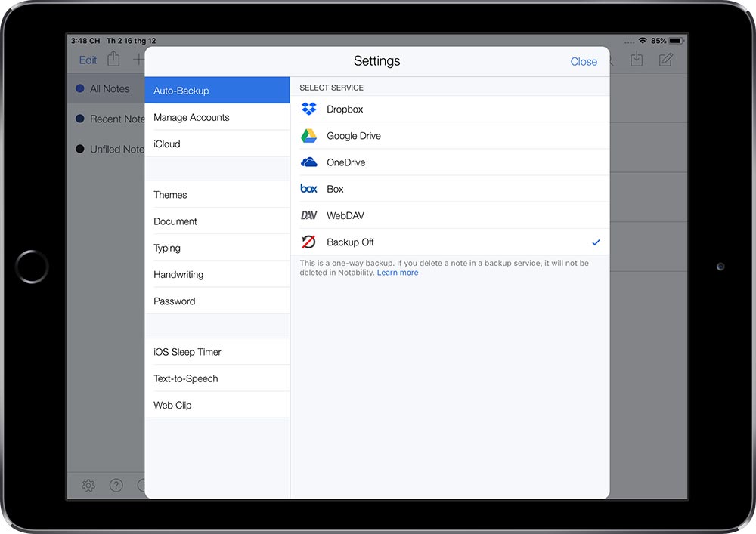The width and height of the screenshot is (756, 534).
Task: Tap the import download icon
Action: [637, 59]
